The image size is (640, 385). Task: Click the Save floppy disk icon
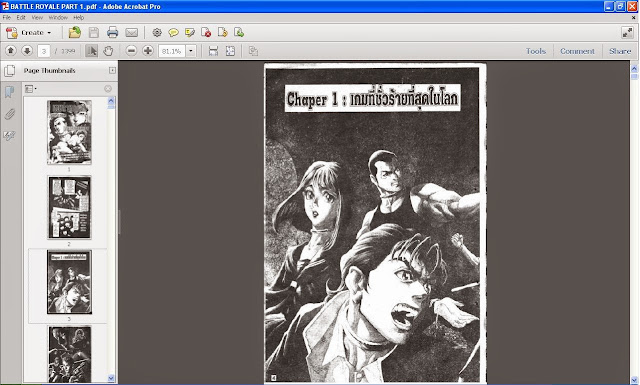(94, 32)
